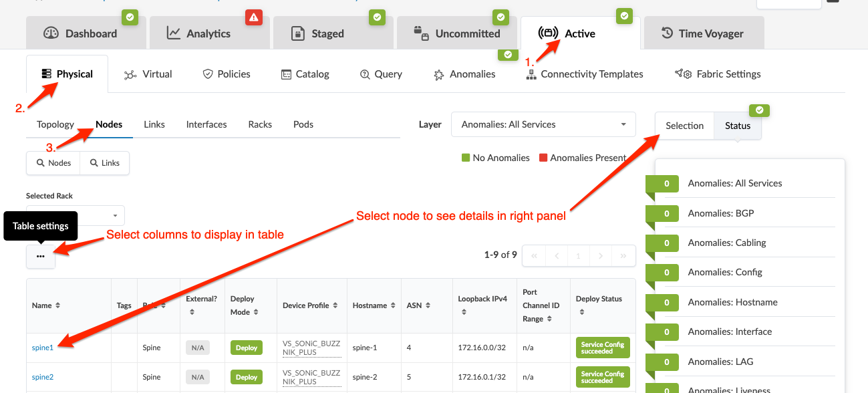
Task: Click the green check badge on Staged
Action: [x=378, y=17]
